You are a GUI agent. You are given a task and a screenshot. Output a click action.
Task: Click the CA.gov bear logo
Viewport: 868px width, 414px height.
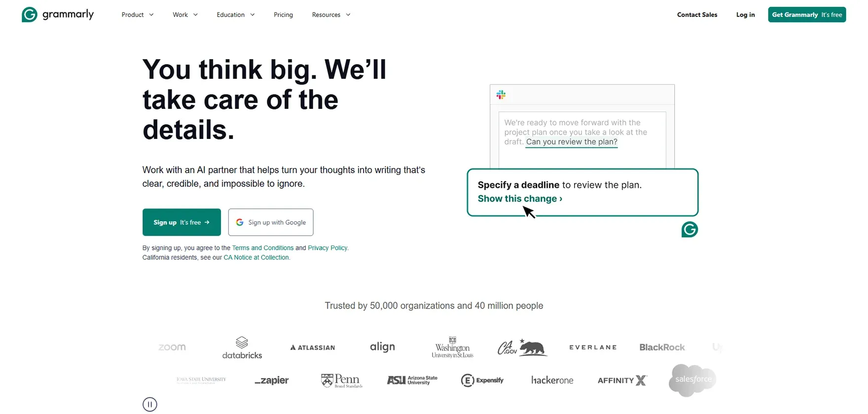pyautogui.click(x=522, y=347)
